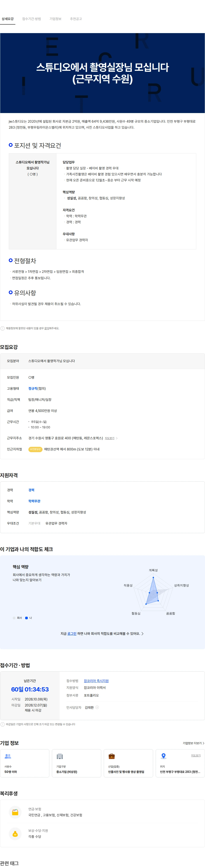205x868 pixels.
Task: Click 유관업무 경력자 in 우대조건 row
Action: pos(56,523)
